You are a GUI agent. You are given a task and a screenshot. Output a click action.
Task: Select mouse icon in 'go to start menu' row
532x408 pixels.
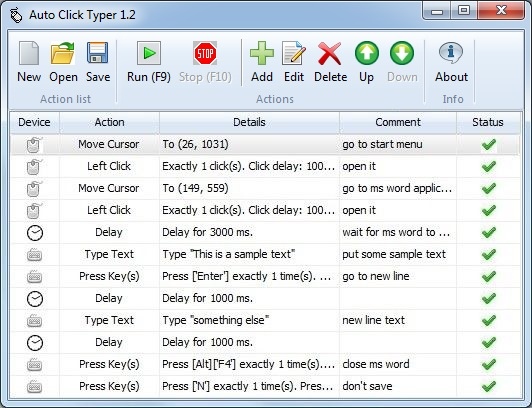[x=34, y=145]
